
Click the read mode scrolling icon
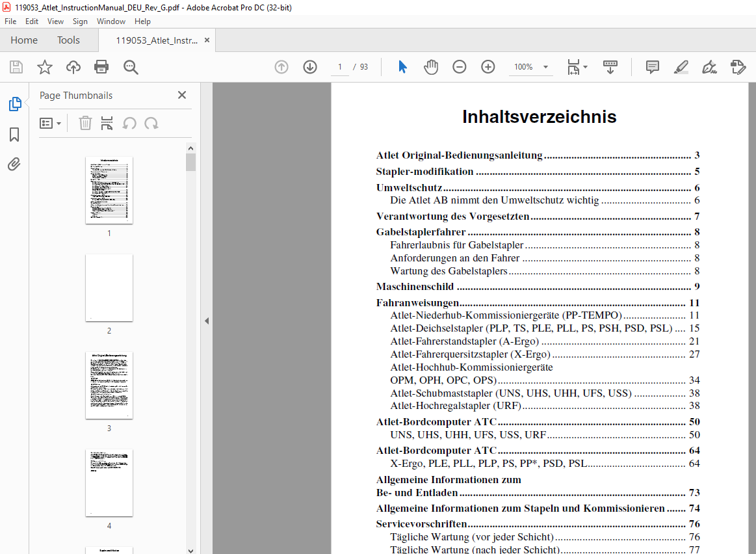(610, 67)
